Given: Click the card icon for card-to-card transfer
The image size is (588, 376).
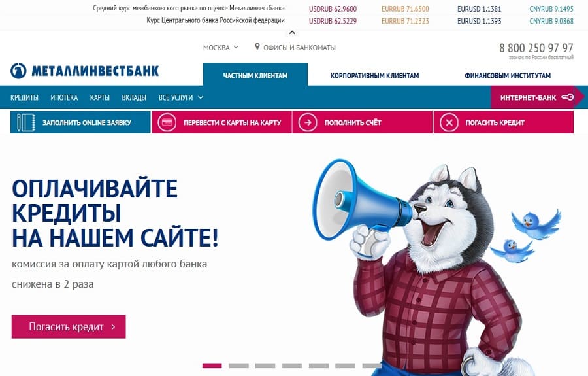Looking at the screenshot, I should pos(167,122).
